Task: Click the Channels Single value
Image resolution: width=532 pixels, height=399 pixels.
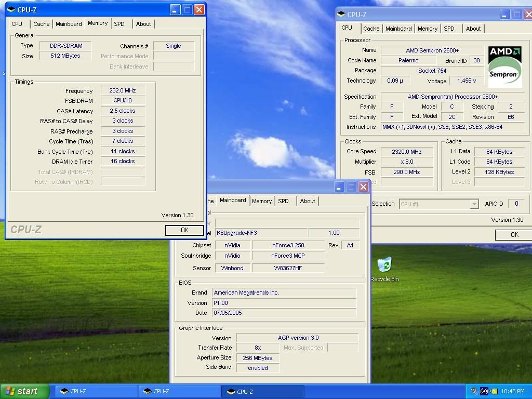Action: click(x=174, y=46)
